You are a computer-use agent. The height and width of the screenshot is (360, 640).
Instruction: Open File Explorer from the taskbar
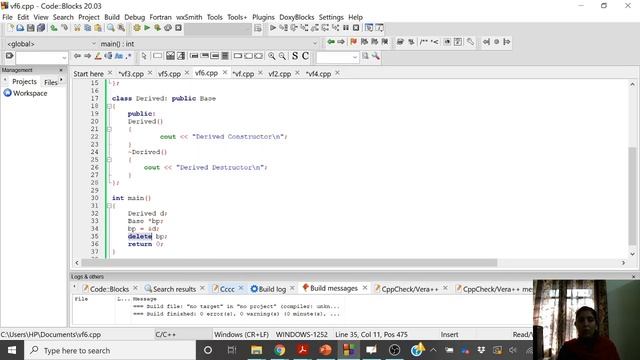tap(256, 350)
